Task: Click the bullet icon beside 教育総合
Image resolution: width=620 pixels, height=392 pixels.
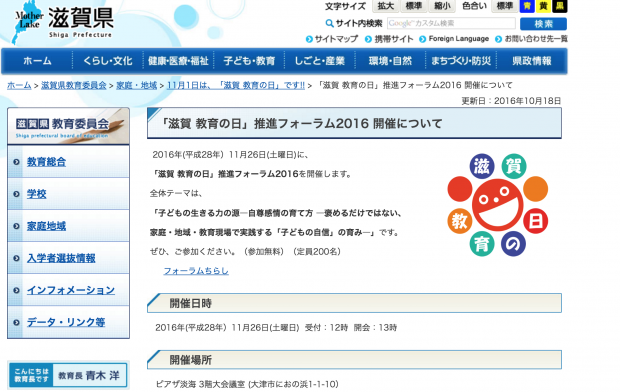Action: [16, 162]
